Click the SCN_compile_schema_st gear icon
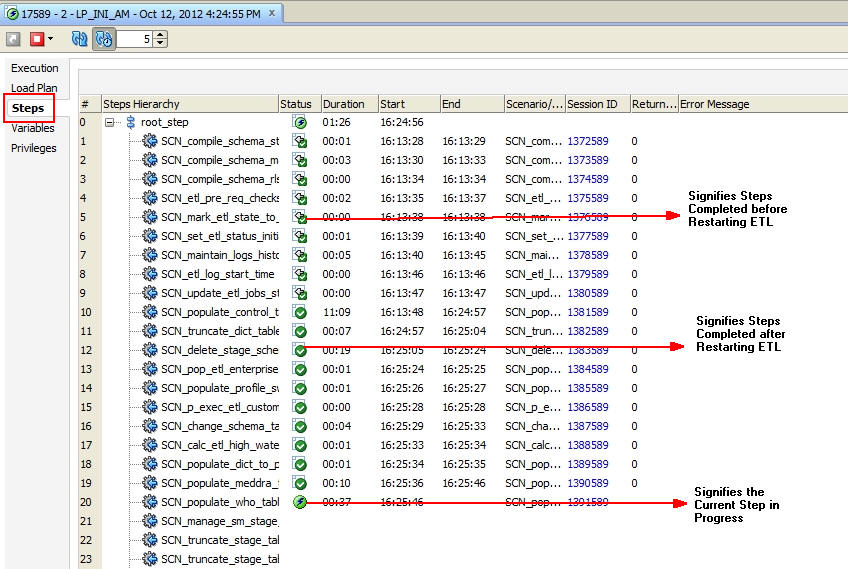This screenshot has height=569, width=848. point(149,141)
